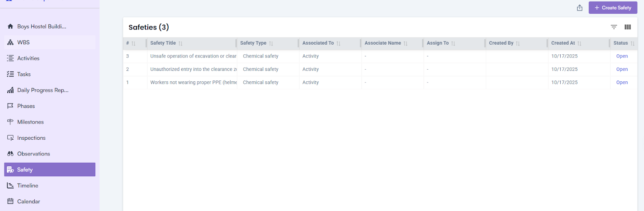Click the Calendar icon in sidebar
Viewport: 644px width, 211px height.
[x=10, y=201]
